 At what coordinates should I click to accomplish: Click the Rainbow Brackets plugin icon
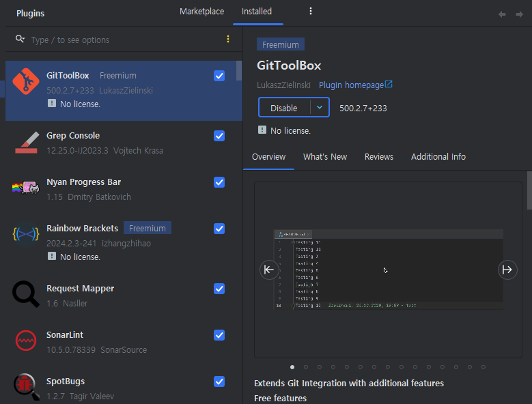click(x=26, y=234)
